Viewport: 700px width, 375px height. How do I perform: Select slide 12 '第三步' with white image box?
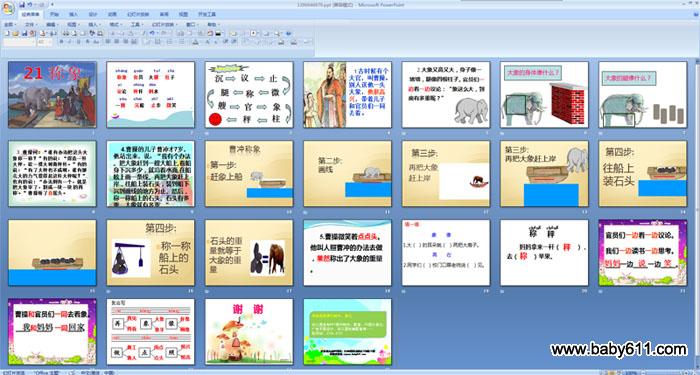(x=446, y=174)
